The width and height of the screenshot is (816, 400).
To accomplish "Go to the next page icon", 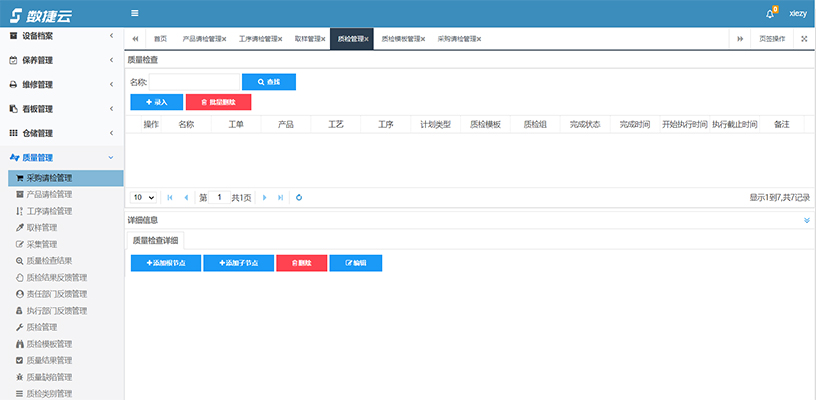I will coord(264,198).
